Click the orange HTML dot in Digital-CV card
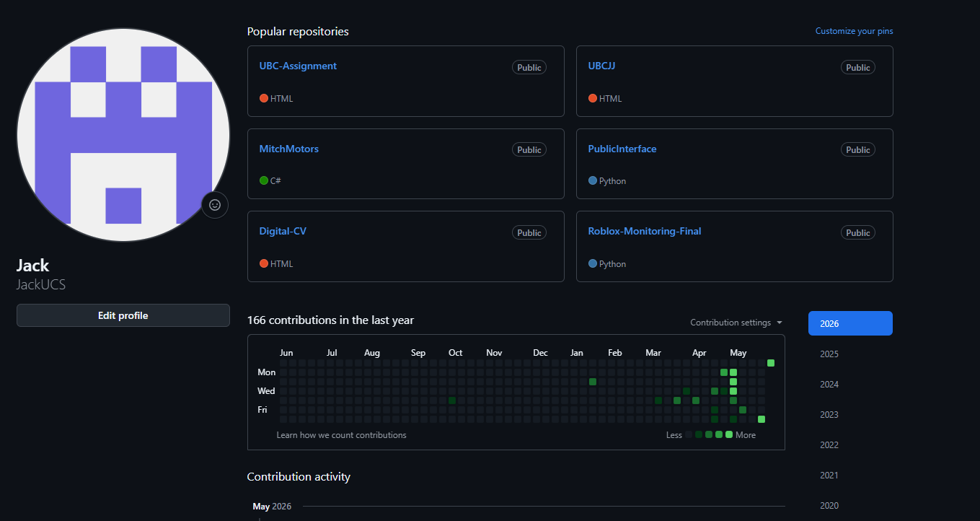 pos(264,263)
